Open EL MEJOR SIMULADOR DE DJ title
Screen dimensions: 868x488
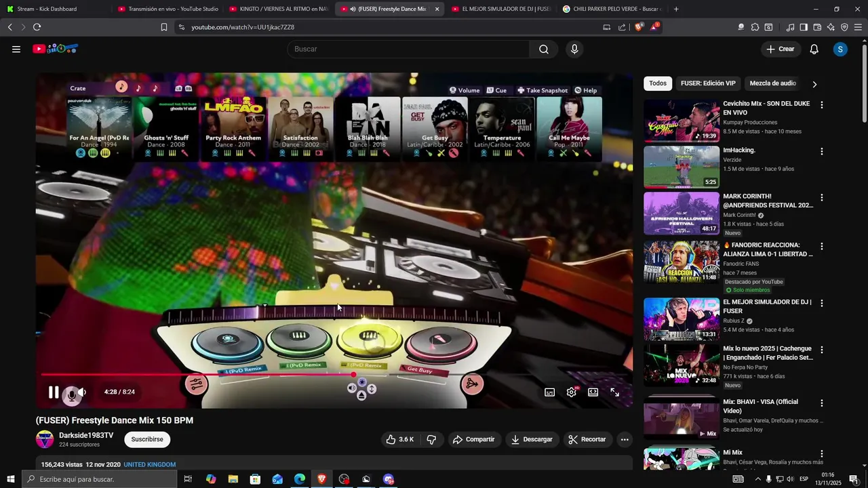(766, 306)
